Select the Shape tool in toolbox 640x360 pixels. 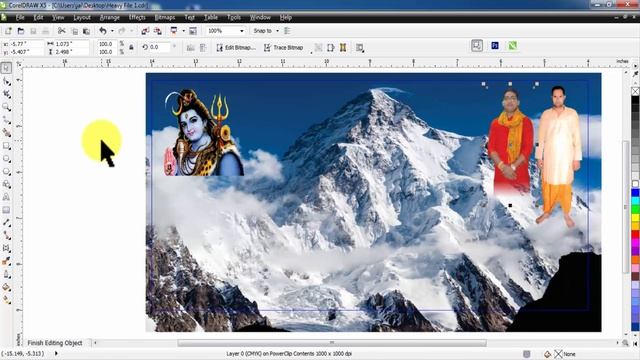(x=6, y=81)
